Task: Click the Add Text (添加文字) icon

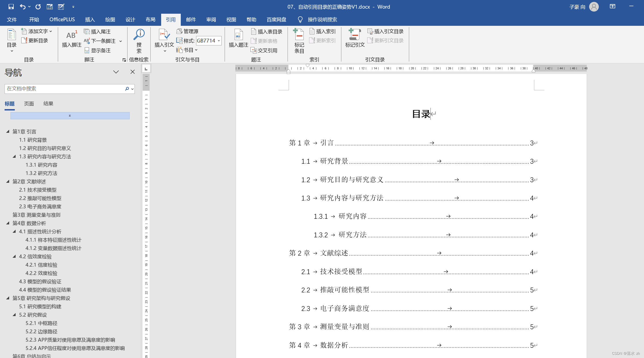Action: click(x=24, y=31)
